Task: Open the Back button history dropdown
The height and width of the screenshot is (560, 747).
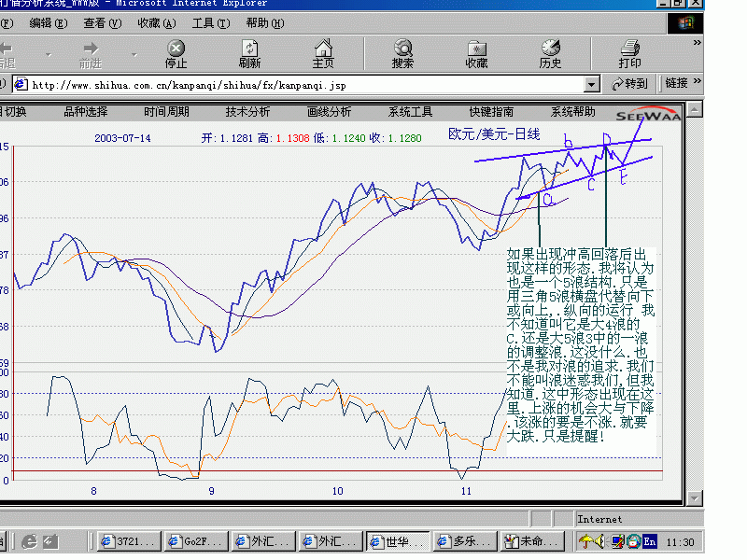Action: 49,55
